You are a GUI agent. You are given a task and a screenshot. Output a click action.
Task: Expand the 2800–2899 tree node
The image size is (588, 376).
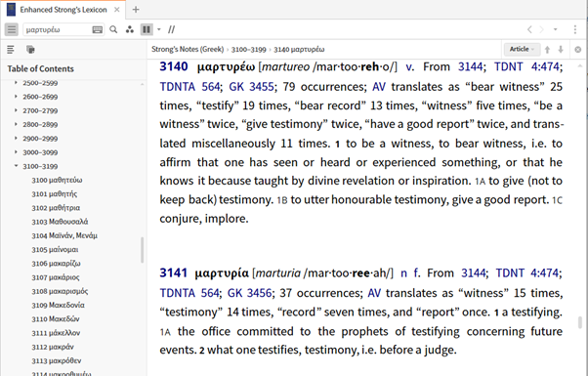tap(16, 124)
